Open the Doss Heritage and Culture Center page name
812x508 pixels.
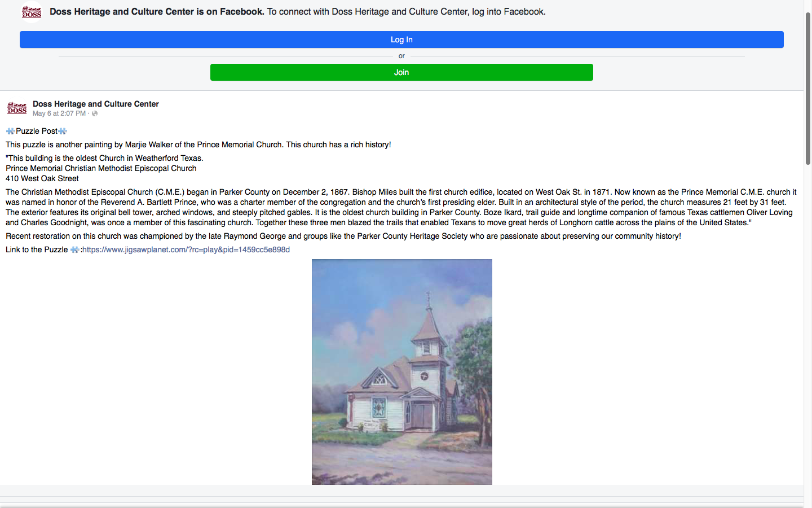click(95, 104)
